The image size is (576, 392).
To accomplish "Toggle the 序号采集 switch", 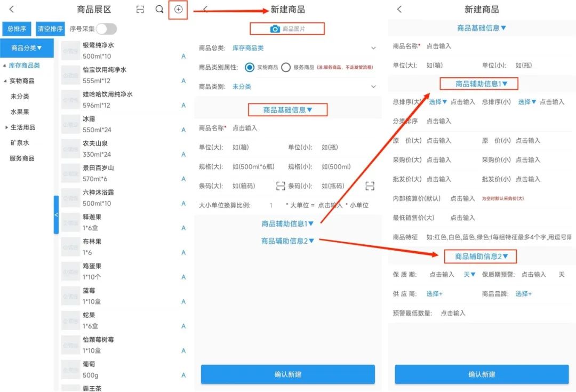I will (x=106, y=29).
